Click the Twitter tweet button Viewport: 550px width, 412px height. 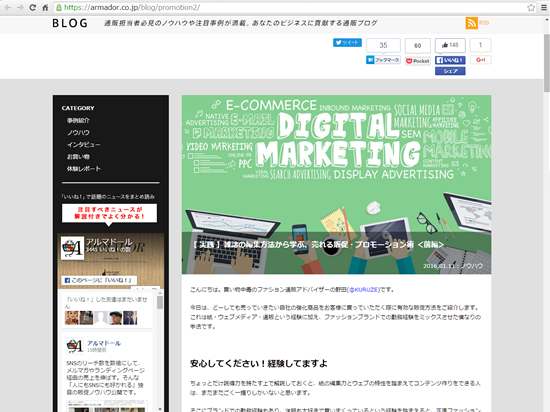[x=347, y=42]
